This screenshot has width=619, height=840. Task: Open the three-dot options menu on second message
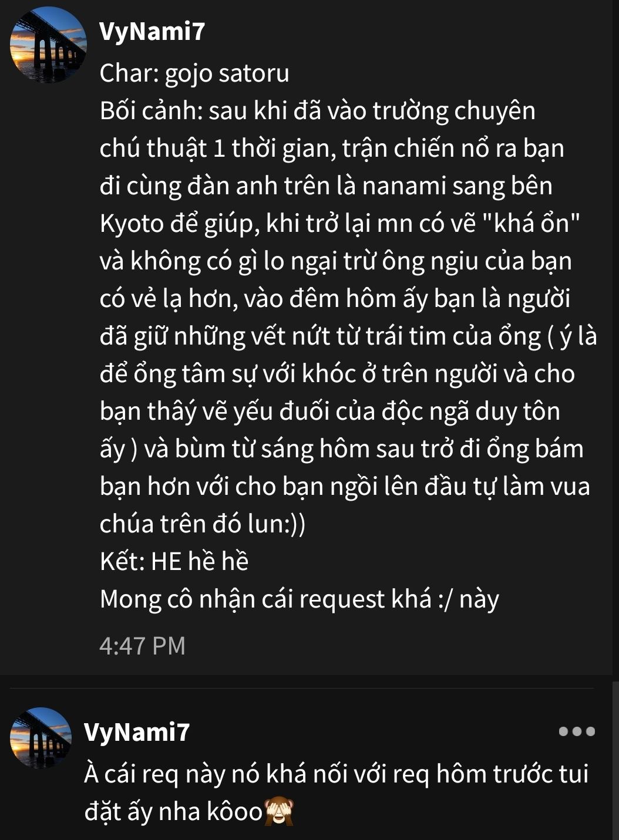tap(577, 731)
